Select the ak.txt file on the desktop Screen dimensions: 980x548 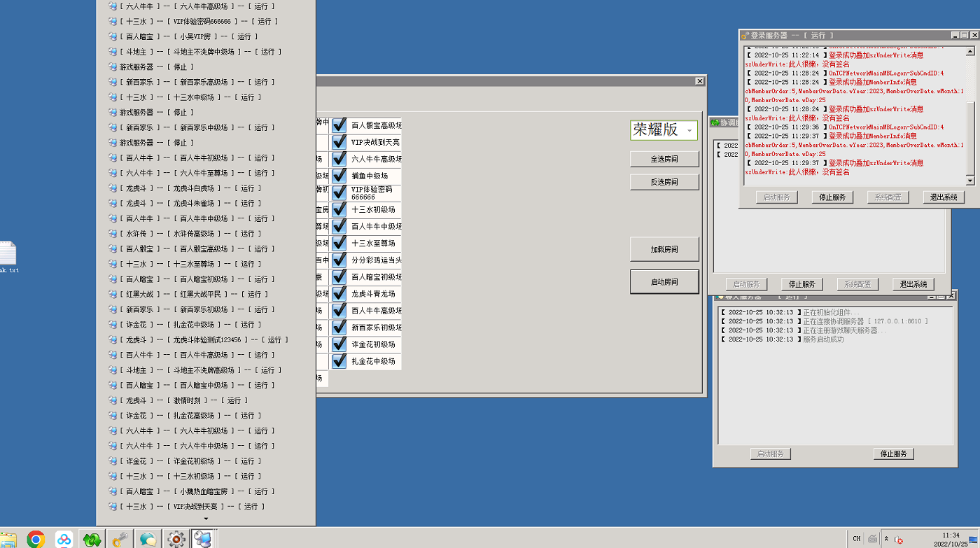coord(8,256)
